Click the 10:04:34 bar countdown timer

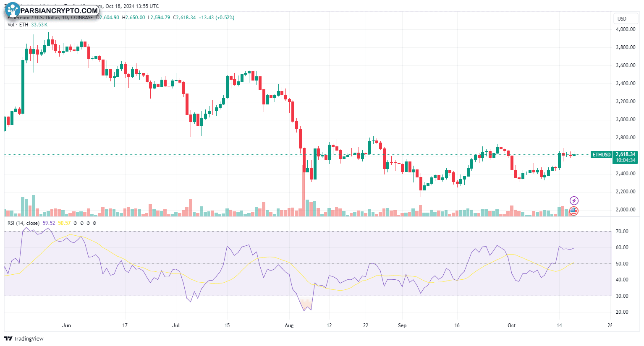tap(626, 160)
